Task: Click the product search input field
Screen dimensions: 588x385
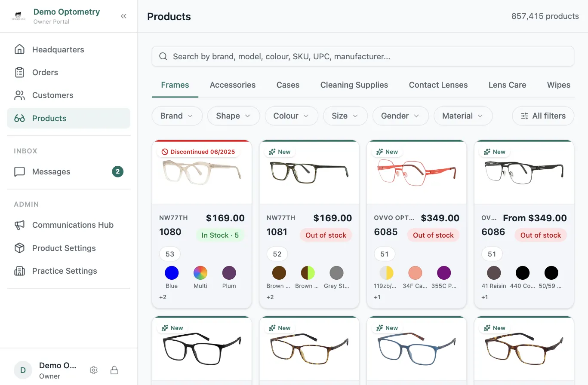Action: click(363, 56)
